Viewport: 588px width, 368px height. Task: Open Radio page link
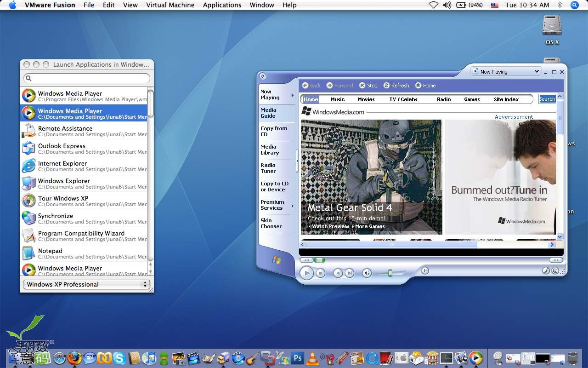point(444,99)
